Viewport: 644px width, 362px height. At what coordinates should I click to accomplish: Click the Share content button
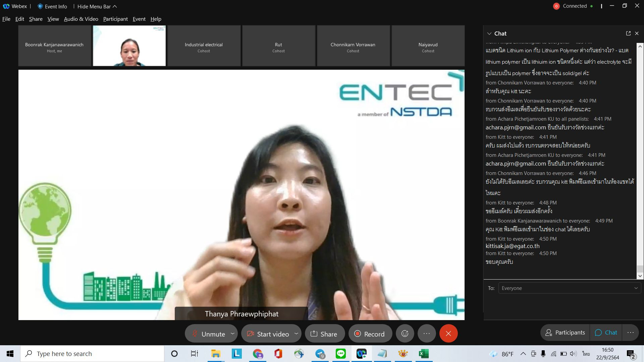coord(324,334)
